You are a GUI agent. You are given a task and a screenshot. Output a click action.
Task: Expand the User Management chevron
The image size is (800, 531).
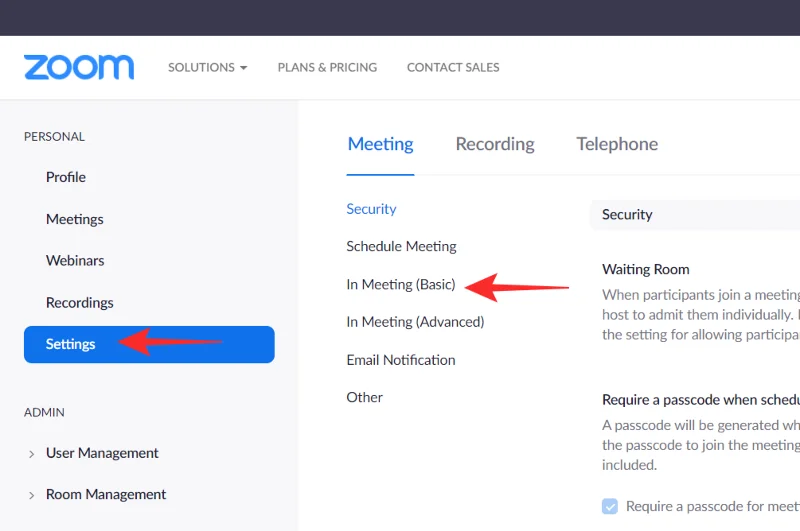(33, 453)
